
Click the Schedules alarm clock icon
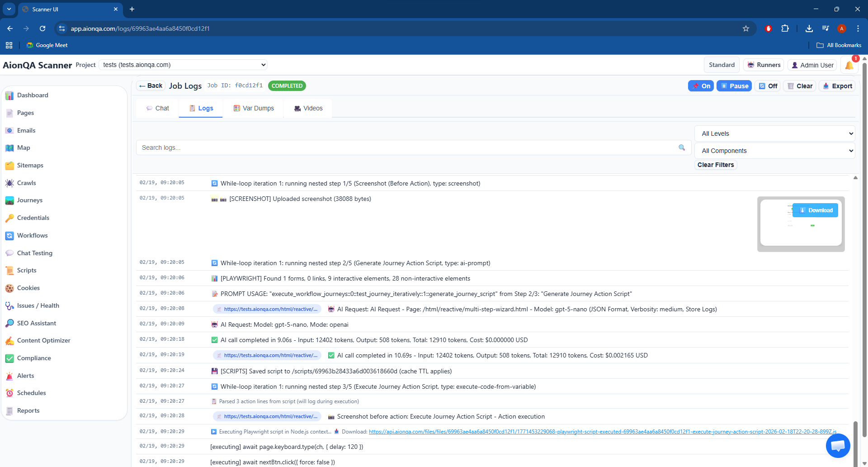pos(9,393)
